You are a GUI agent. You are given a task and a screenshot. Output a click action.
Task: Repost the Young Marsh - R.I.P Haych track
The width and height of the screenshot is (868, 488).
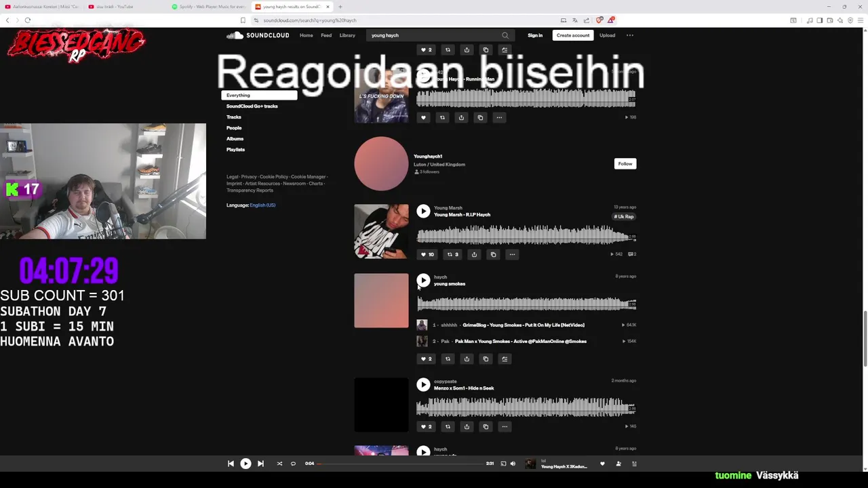pos(452,254)
